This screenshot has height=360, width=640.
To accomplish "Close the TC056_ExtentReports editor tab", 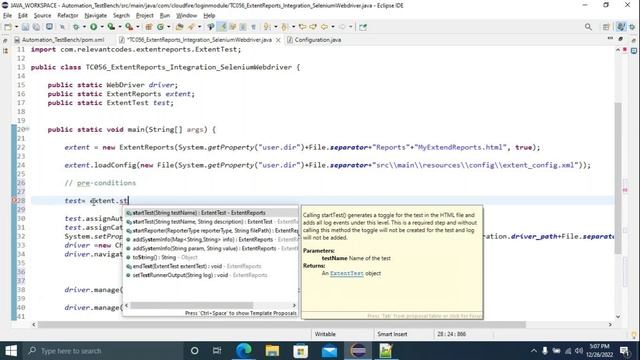I will point(278,40).
